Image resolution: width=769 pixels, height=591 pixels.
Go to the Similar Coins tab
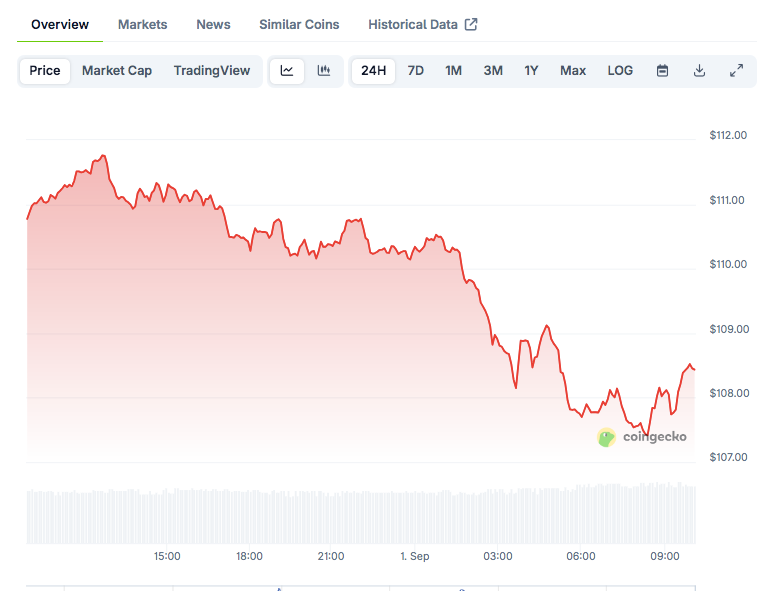click(x=299, y=25)
